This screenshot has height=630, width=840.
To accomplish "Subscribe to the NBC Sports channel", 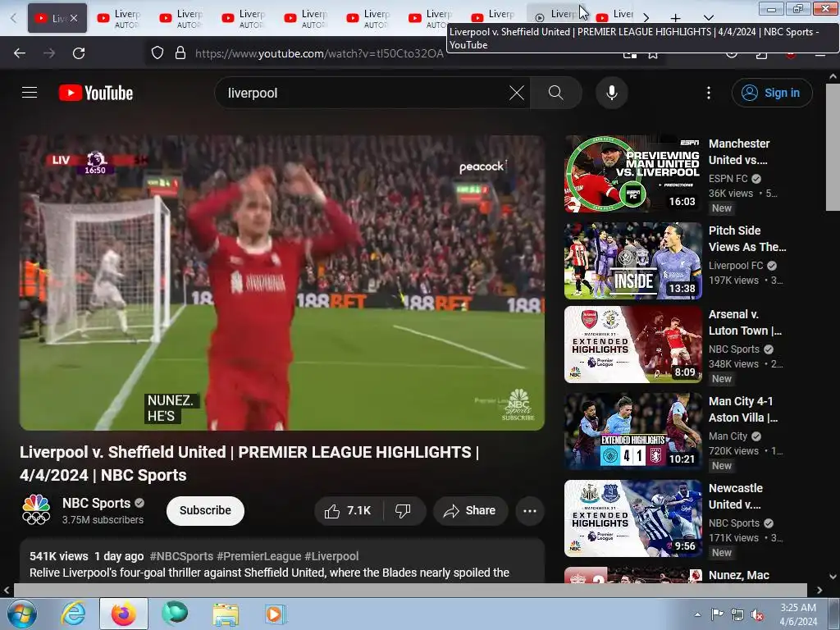I will coord(205,510).
